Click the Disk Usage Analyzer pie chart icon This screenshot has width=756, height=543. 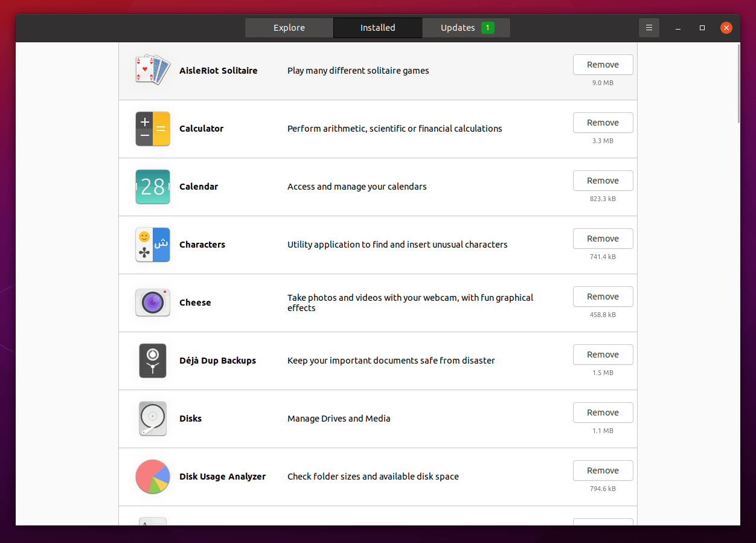[x=153, y=477]
